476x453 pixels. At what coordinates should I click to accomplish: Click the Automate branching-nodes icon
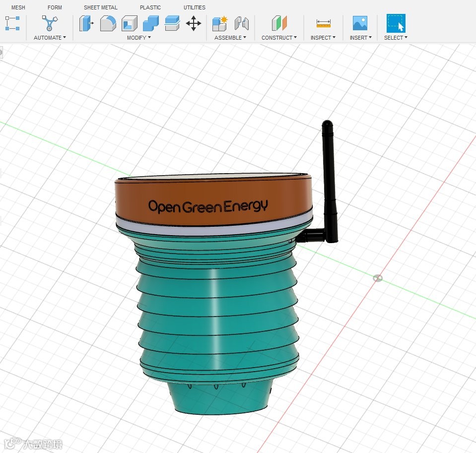pyautogui.click(x=50, y=23)
